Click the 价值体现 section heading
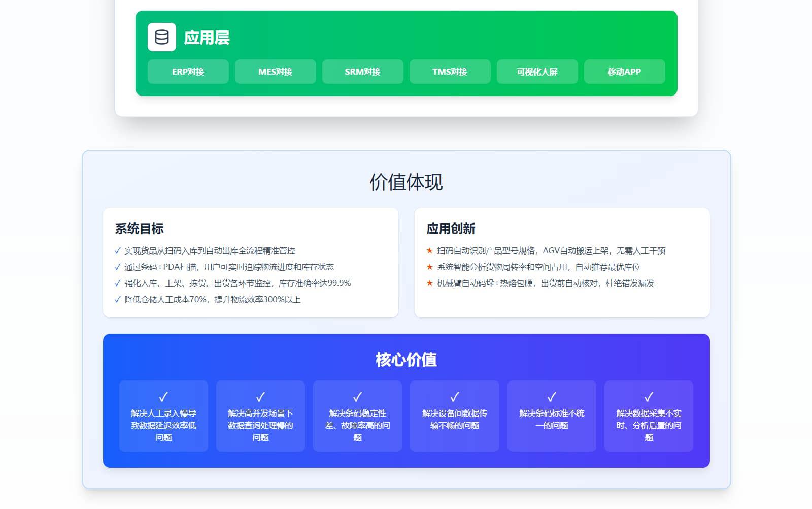Image resolution: width=812 pixels, height=509 pixels. tap(406, 182)
